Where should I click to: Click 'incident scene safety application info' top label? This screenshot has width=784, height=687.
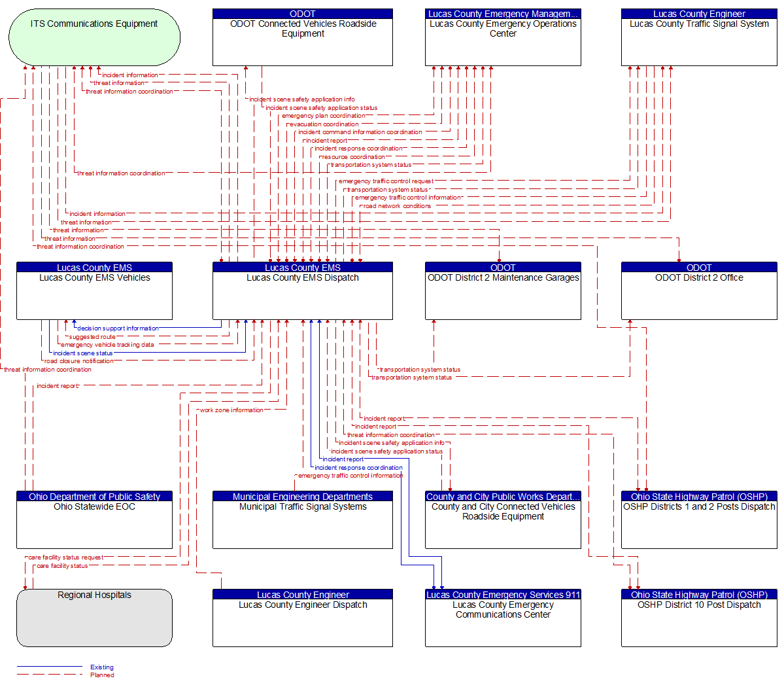pos(302,99)
